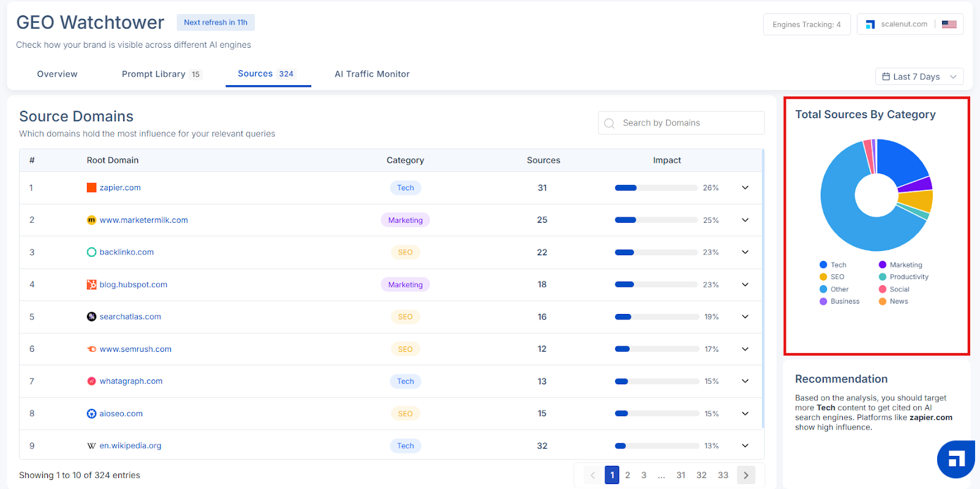
Task: Expand the searchatlas.com row
Action: point(745,316)
